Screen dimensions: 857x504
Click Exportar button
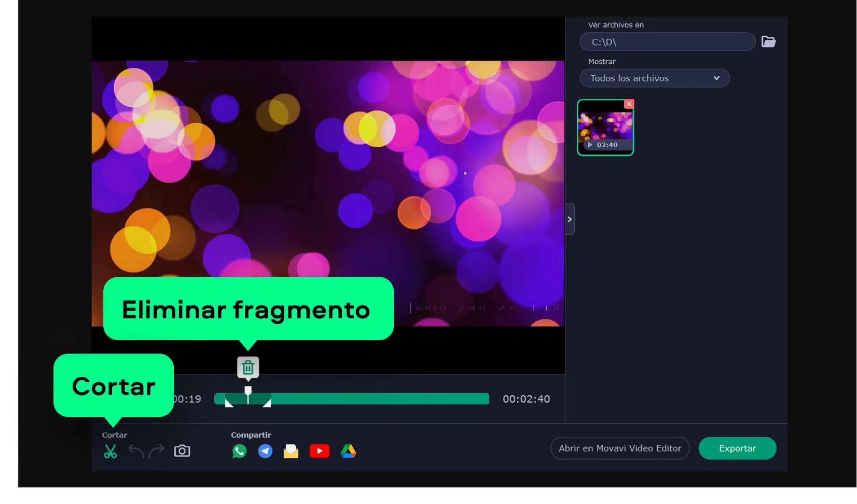[737, 449]
